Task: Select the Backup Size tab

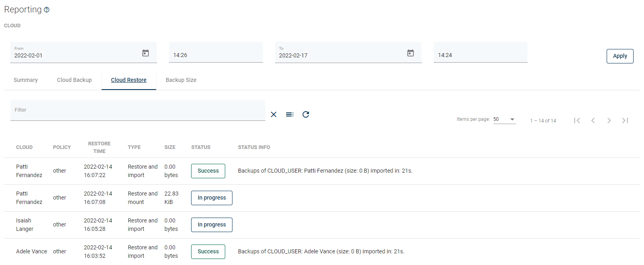Action: point(181,80)
